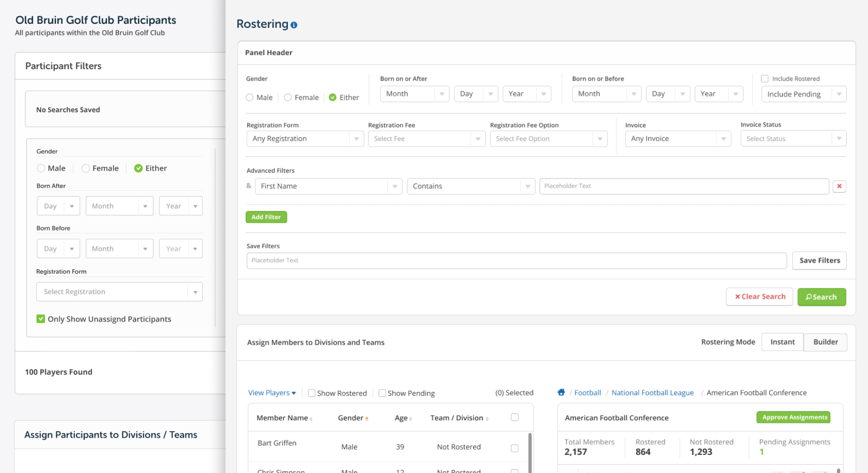Click the Clear Search button
The height and width of the screenshot is (473, 868).
tap(759, 297)
